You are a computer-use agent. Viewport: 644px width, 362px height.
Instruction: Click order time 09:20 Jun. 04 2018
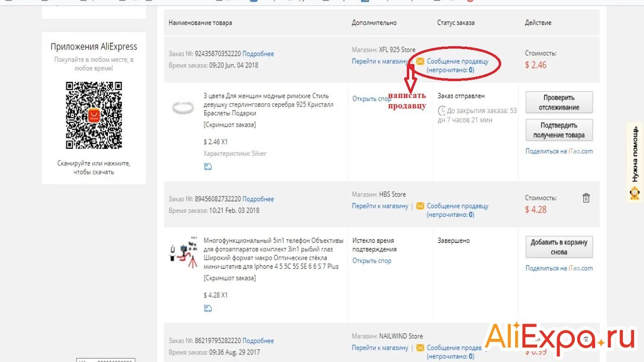tap(234, 66)
